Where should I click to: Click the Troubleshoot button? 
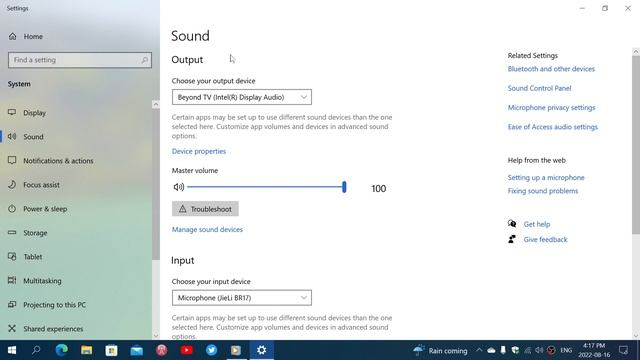[205, 209]
